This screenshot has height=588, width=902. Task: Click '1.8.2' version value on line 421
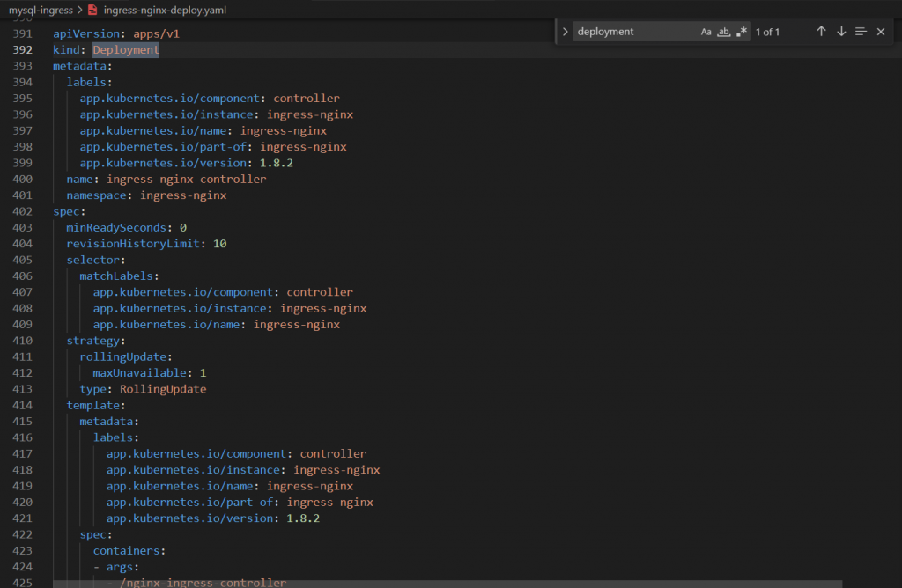tap(303, 518)
